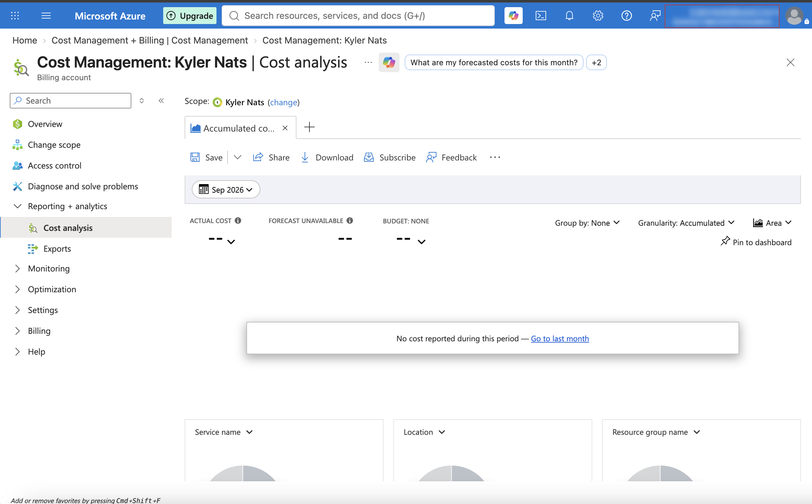Open the Service name dropdown
The image size is (812, 504).
tap(224, 432)
